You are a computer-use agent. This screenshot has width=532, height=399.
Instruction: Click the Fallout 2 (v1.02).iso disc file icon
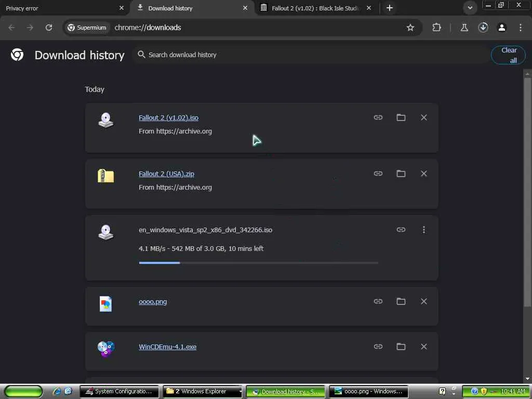coord(105,120)
